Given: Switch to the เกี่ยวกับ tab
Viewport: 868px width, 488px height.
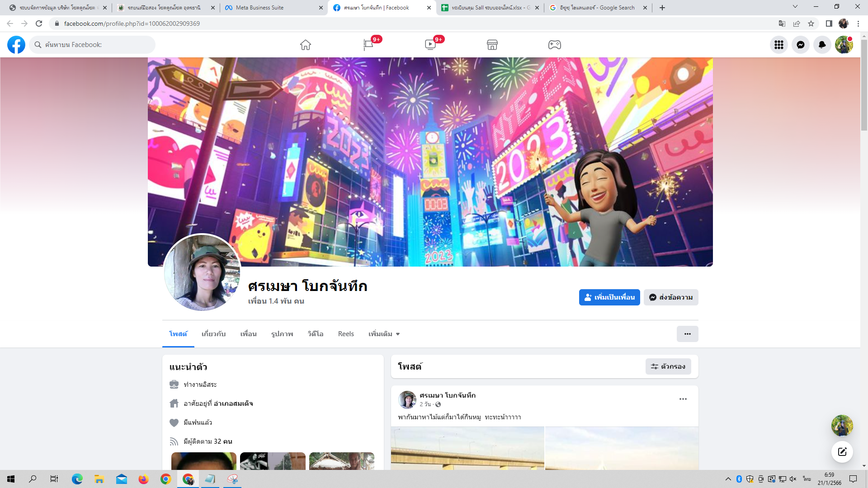Looking at the screenshot, I should point(213,334).
